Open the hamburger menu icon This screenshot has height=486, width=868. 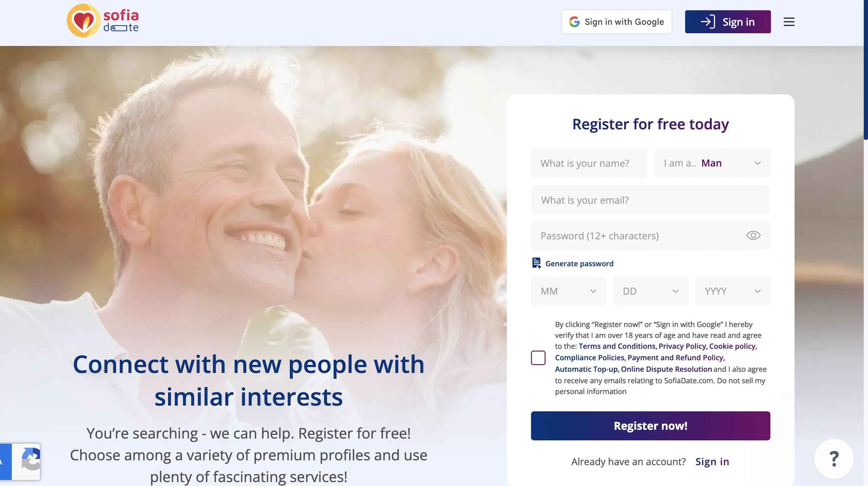click(789, 22)
